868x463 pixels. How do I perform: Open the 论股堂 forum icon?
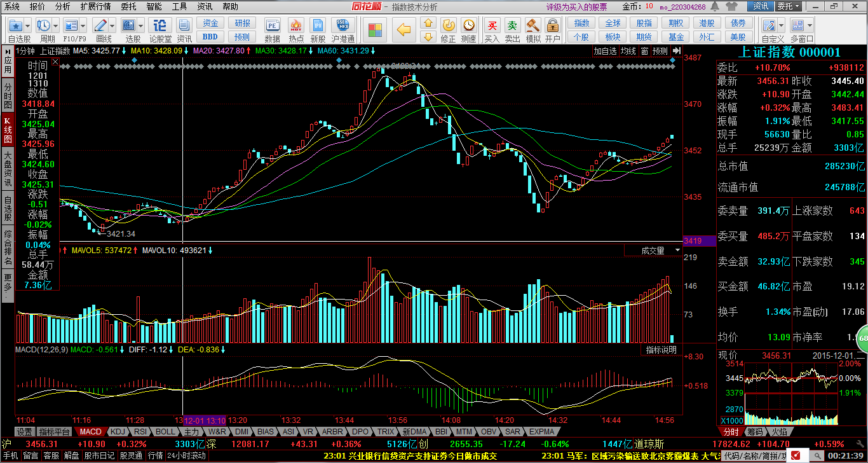tap(161, 26)
